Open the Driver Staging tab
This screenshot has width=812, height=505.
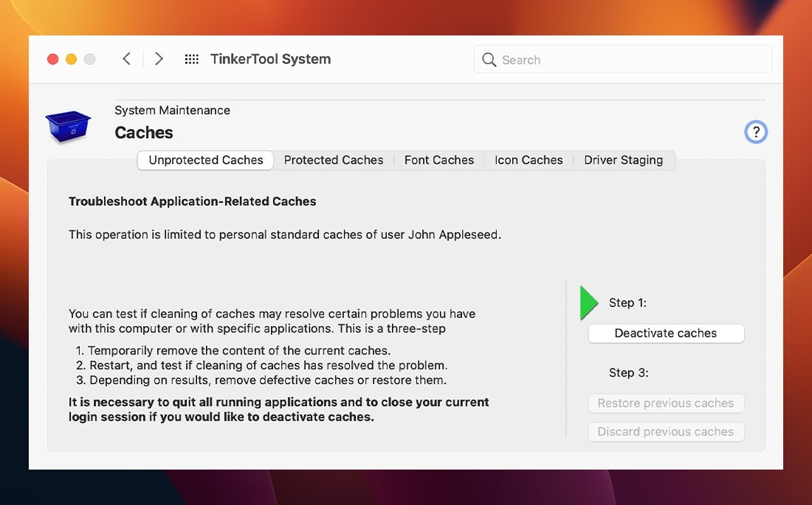(624, 160)
